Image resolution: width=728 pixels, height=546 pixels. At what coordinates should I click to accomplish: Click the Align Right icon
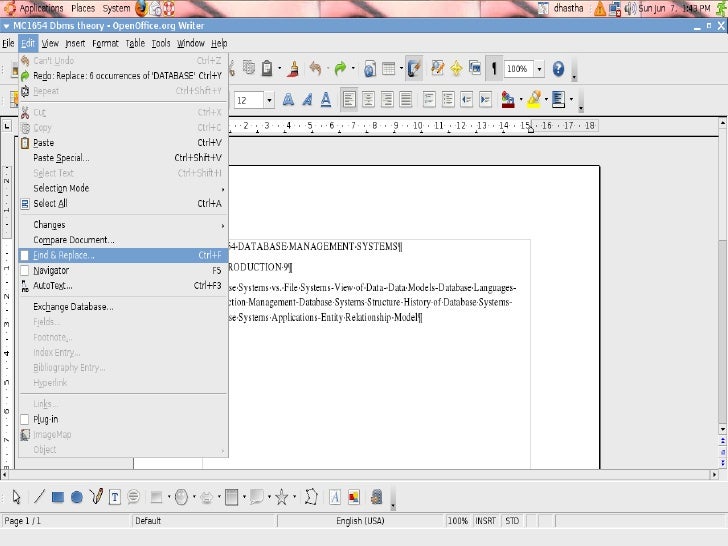coord(387,99)
